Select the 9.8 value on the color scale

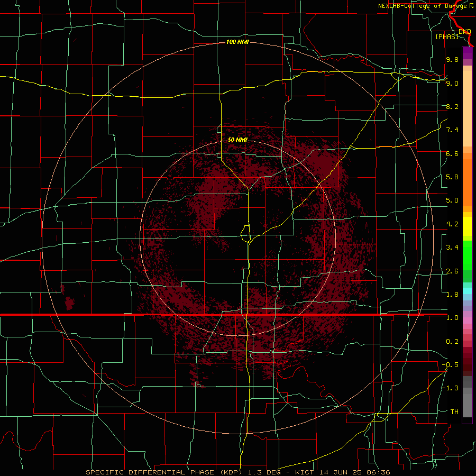click(452, 59)
